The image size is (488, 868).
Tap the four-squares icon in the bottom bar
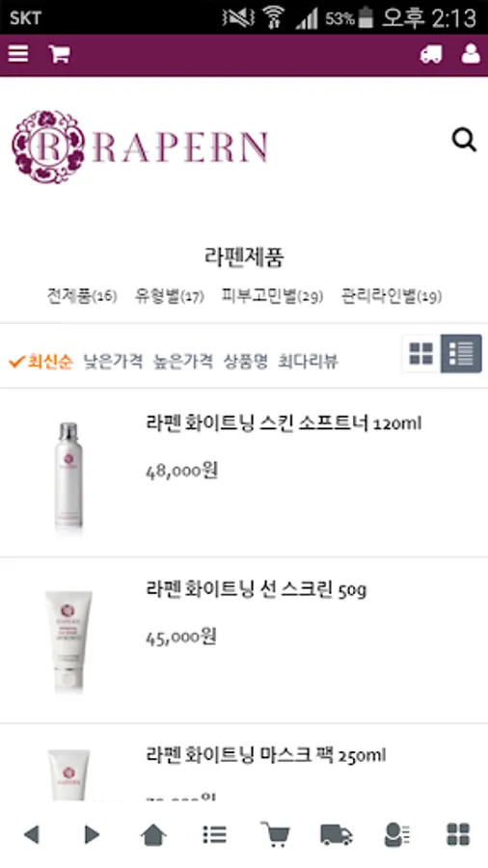tap(458, 833)
